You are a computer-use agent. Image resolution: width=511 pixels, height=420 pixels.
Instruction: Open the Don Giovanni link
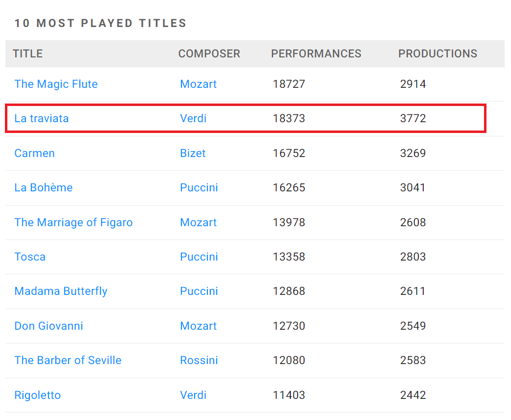49,326
